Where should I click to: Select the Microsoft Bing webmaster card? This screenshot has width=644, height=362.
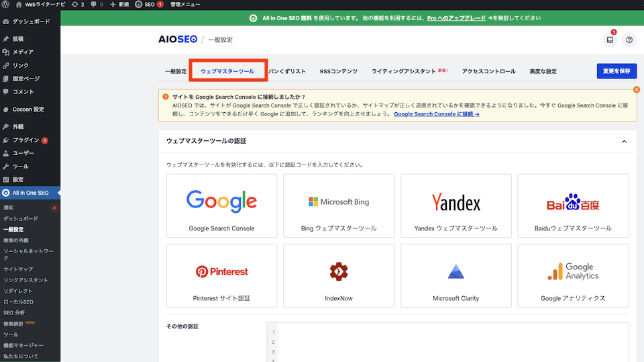(339, 206)
